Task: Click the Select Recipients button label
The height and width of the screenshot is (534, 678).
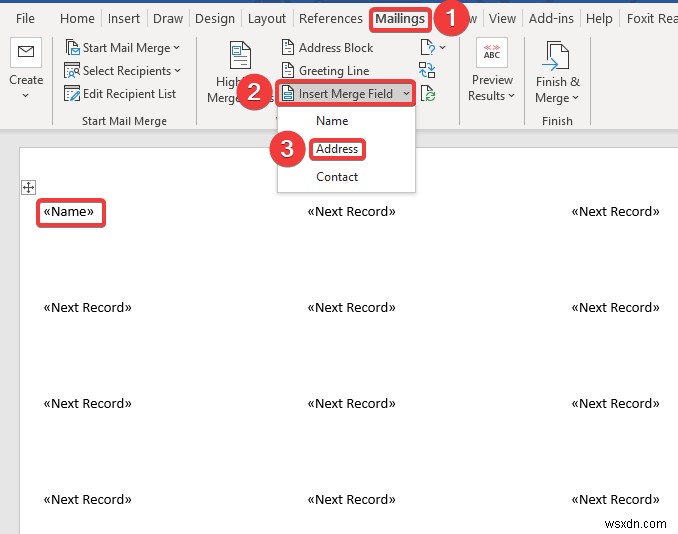Action: click(x=127, y=70)
